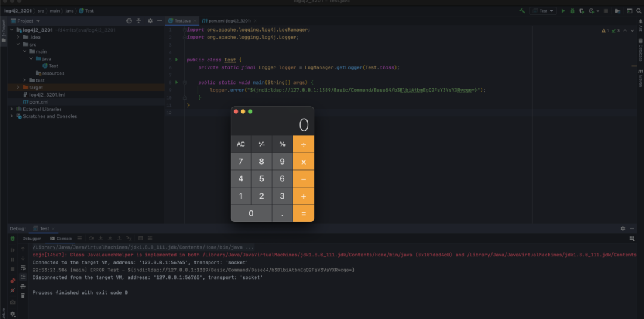Image resolution: width=644 pixels, height=319 pixels.
Task: Expand the .idea folder
Action: coord(18,37)
